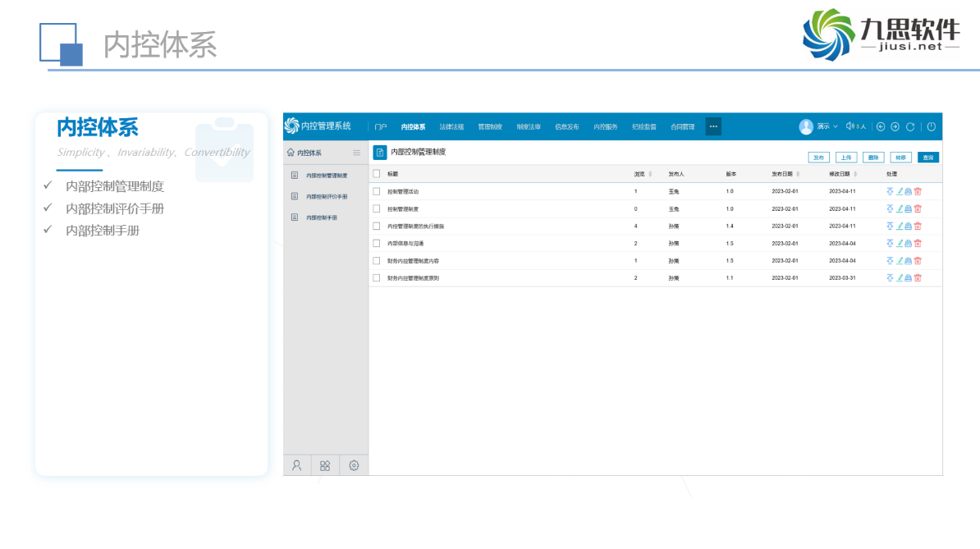The image size is (980, 549).
Task: Open the gear settings icon in sidebar footer
Action: 354,465
